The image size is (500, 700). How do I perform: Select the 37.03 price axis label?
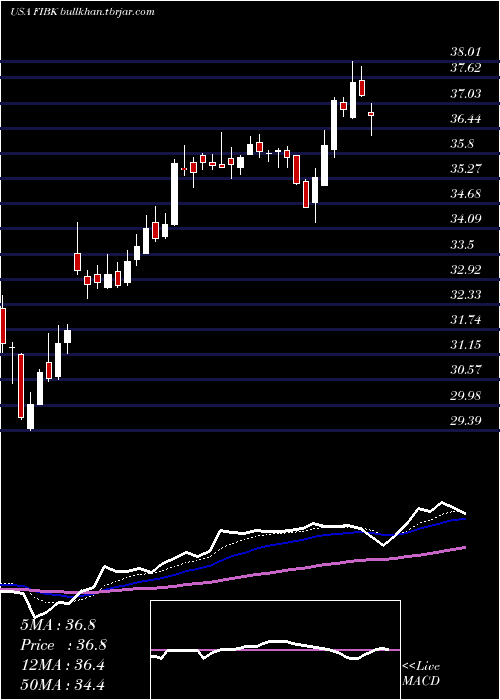pos(466,94)
